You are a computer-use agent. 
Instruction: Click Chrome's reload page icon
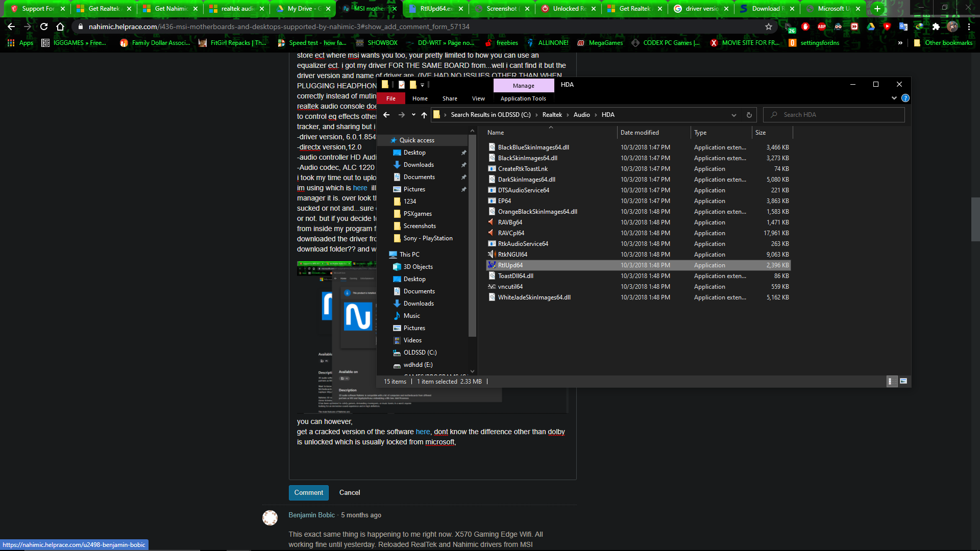pos(44,27)
